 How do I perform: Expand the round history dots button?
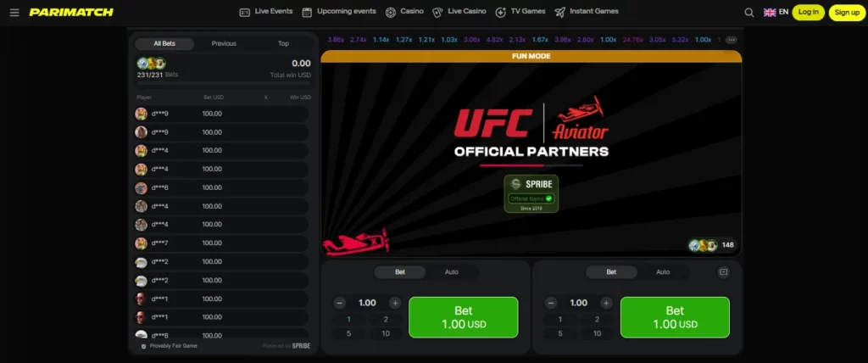click(x=732, y=40)
